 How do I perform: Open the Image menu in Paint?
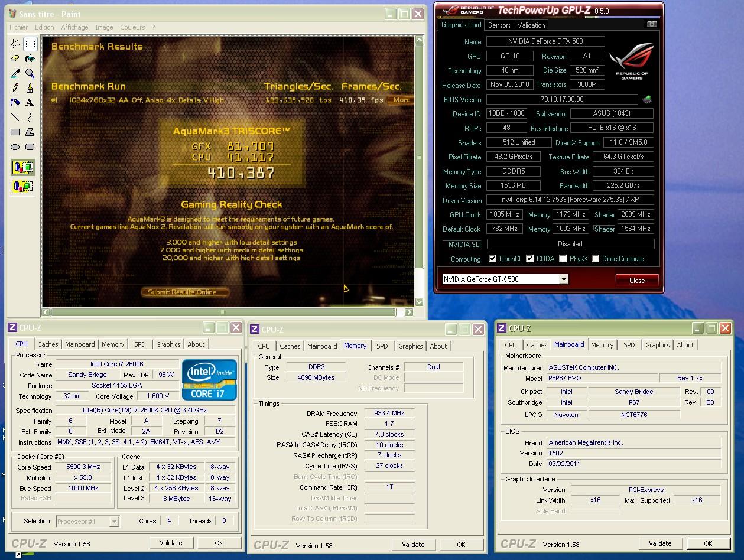tap(104, 27)
